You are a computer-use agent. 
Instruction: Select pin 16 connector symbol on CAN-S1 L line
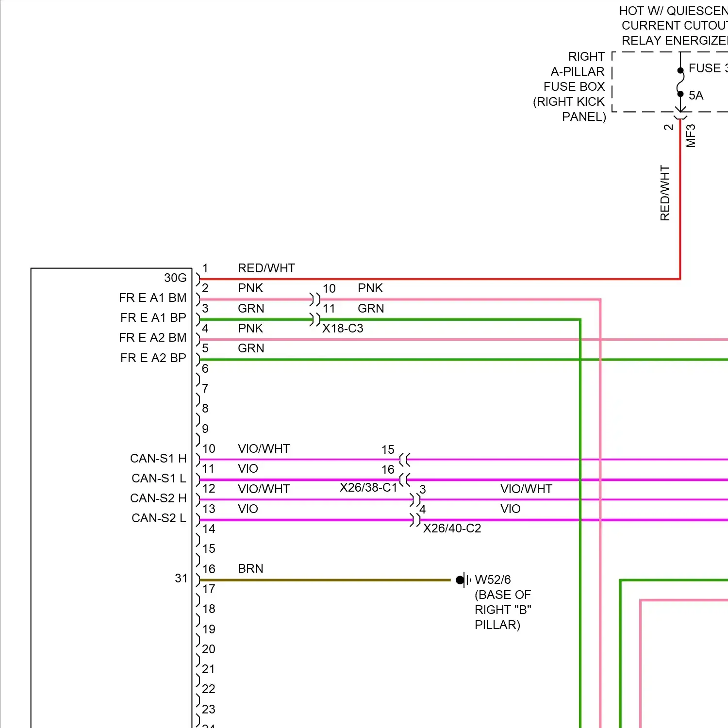point(405,480)
